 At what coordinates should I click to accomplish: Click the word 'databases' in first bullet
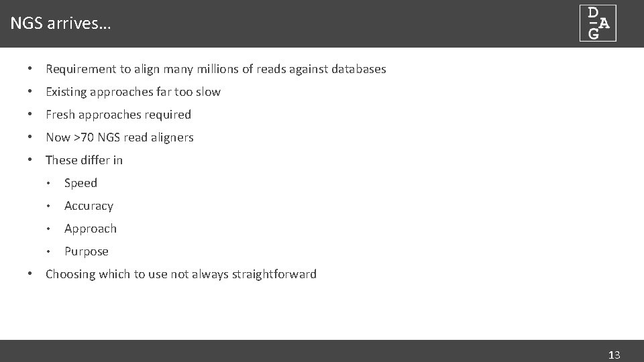[x=358, y=69]
